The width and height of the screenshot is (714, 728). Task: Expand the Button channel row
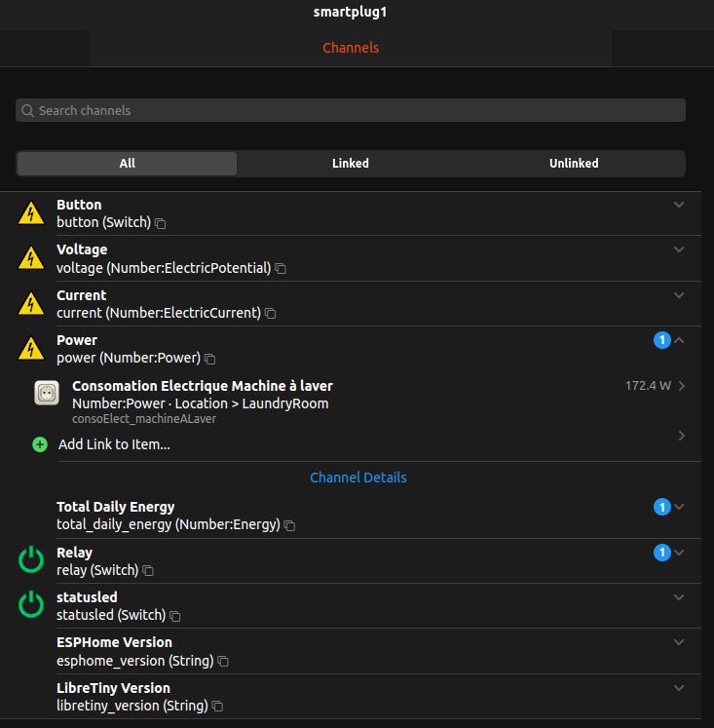679,205
